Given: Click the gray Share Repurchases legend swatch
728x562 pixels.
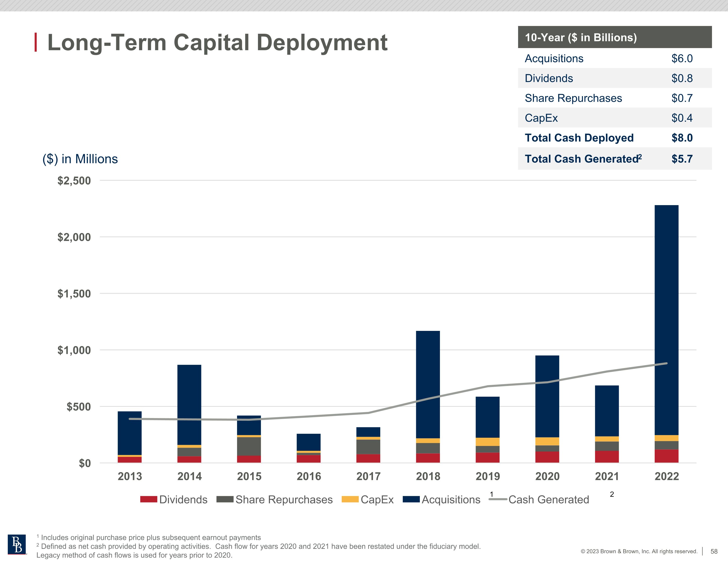Looking at the screenshot, I should pyautogui.click(x=225, y=499).
